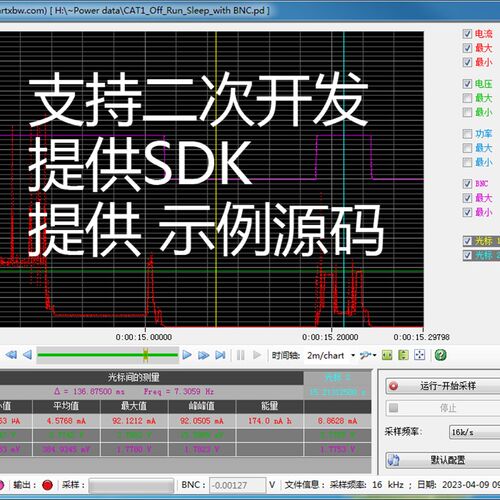This screenshot has height=500, width=500.
Task: Open help with the green question mark
Action: coord(441,355)
